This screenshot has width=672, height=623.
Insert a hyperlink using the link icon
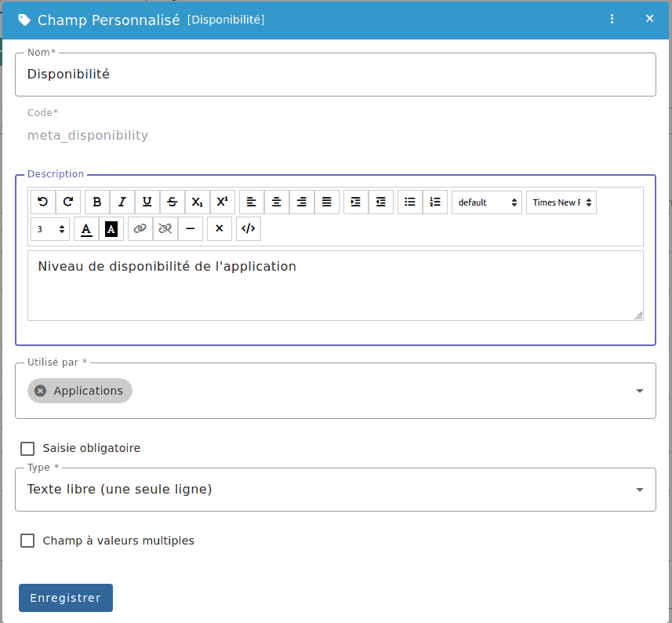[x=140, y=228]
